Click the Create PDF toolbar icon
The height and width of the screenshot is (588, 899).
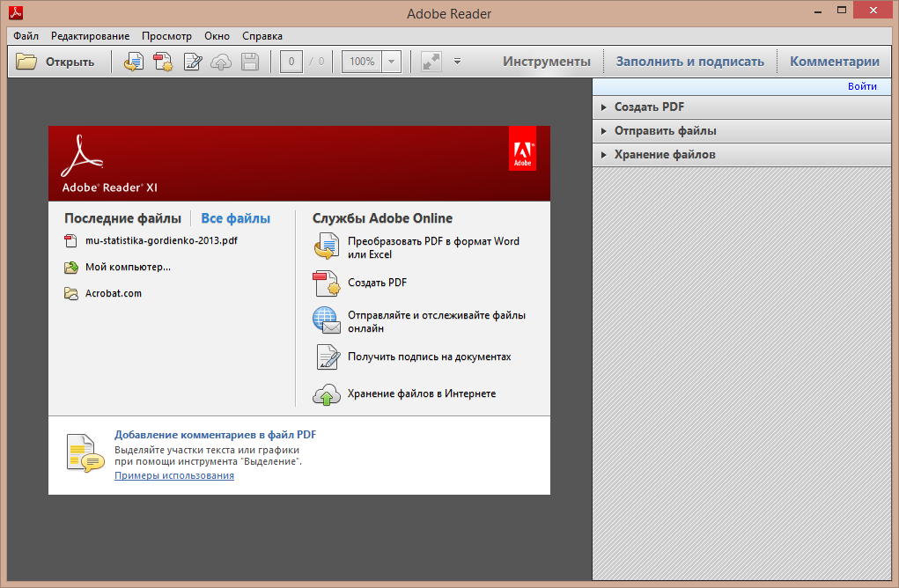[x=163, y=62]
